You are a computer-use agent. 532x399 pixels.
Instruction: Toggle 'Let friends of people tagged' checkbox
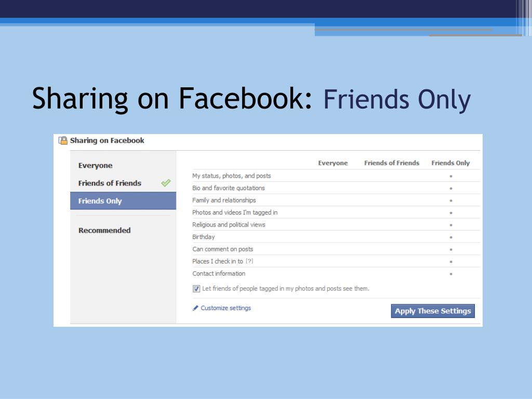pyautogui.click(x=196, y=289)
